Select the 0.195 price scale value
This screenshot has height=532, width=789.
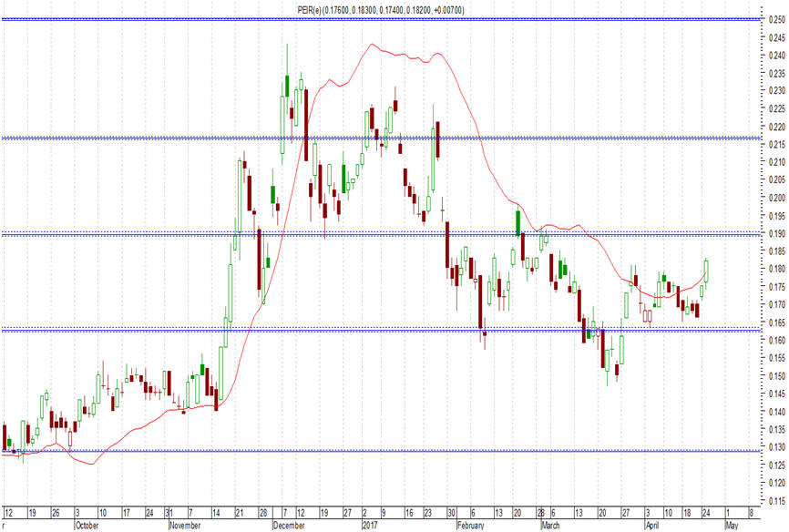pyautogui.click(x=777, y=215)
